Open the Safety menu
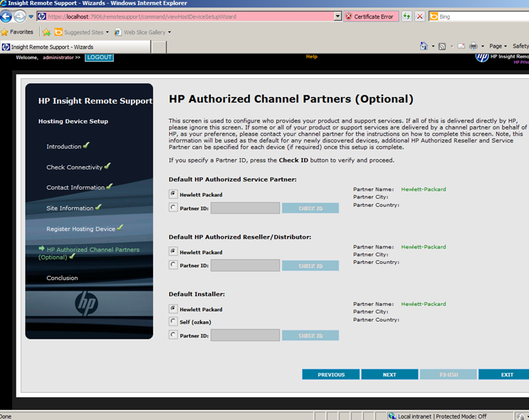The width and height of the screenshot is (529, 420). (x=520, y=46)
